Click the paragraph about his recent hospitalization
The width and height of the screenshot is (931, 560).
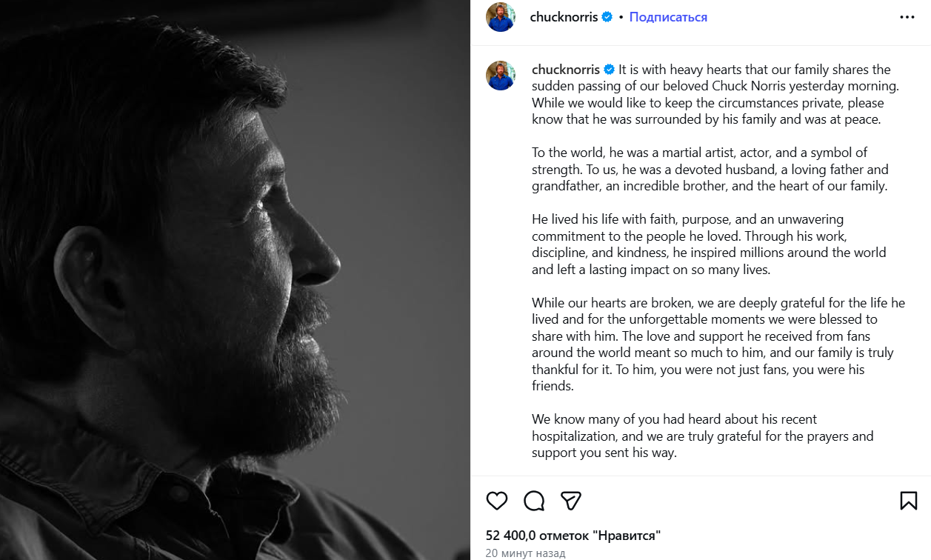pyautogui.click(x=702, y=436)
